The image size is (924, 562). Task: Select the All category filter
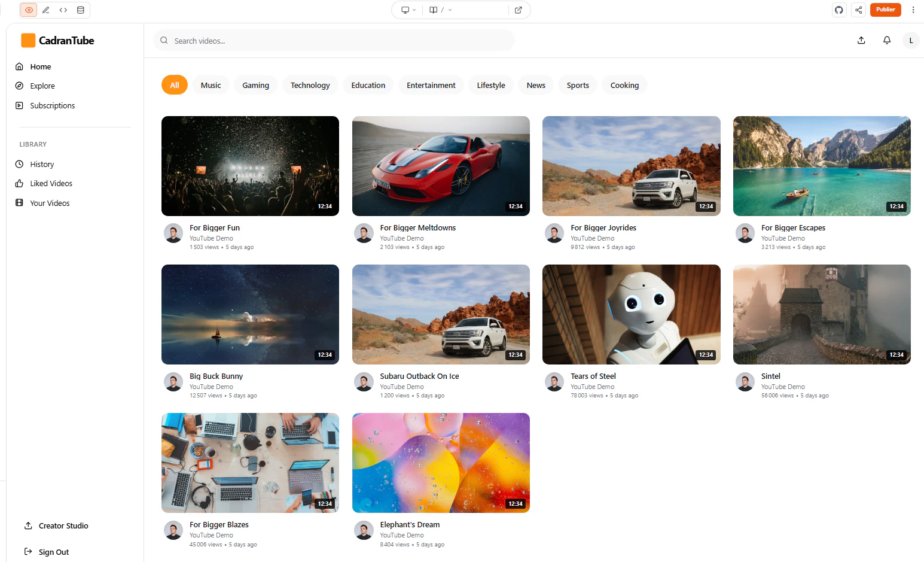coord(175,85)
